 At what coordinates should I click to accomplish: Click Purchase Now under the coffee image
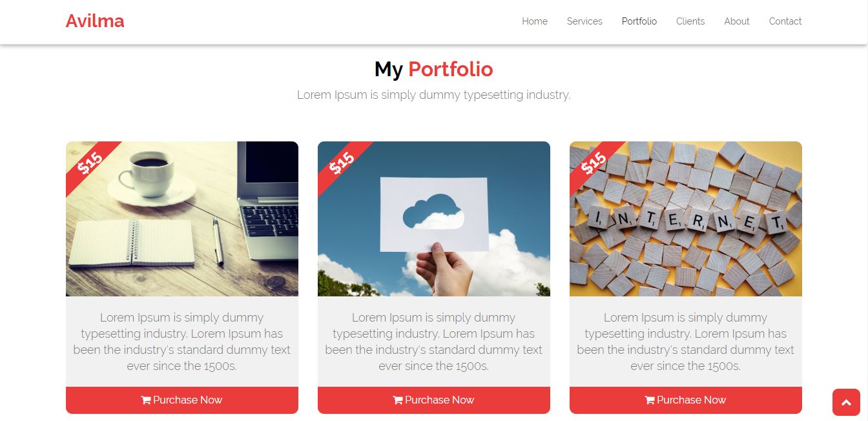[x=182, y=400]
